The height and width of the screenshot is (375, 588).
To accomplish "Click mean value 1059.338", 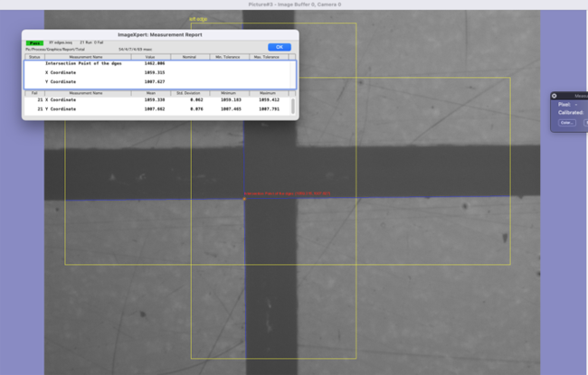I will pyautogui.click(x=155, y=100).
